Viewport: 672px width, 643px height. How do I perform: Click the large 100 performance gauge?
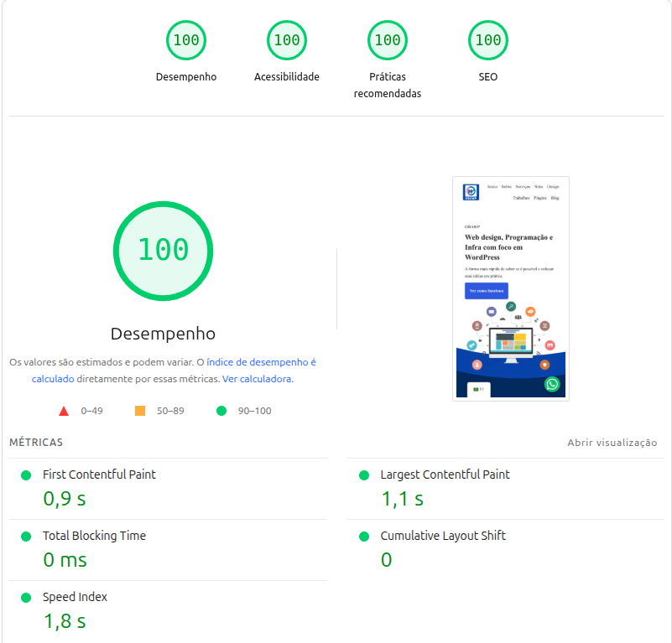164,250
